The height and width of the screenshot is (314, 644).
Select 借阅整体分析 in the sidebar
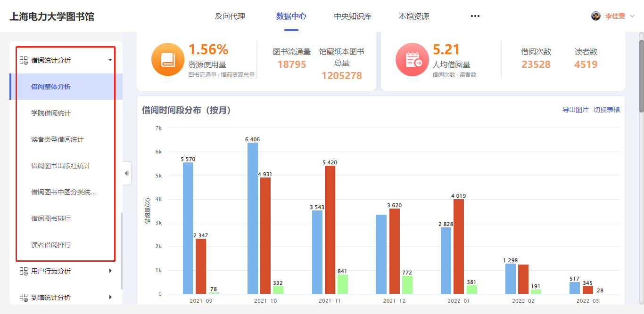point(66,87)
